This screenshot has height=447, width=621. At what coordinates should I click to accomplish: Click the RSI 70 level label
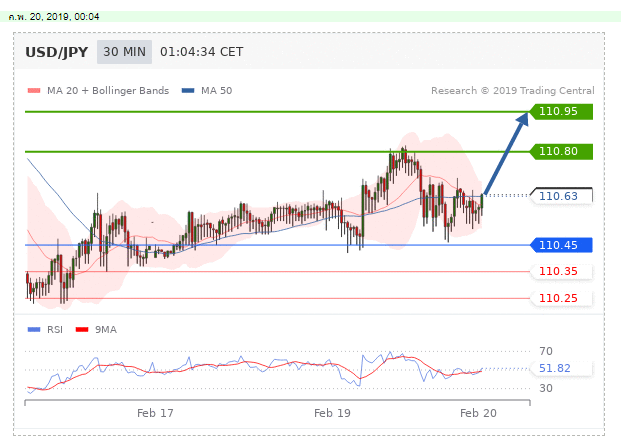tap(546, 351)
